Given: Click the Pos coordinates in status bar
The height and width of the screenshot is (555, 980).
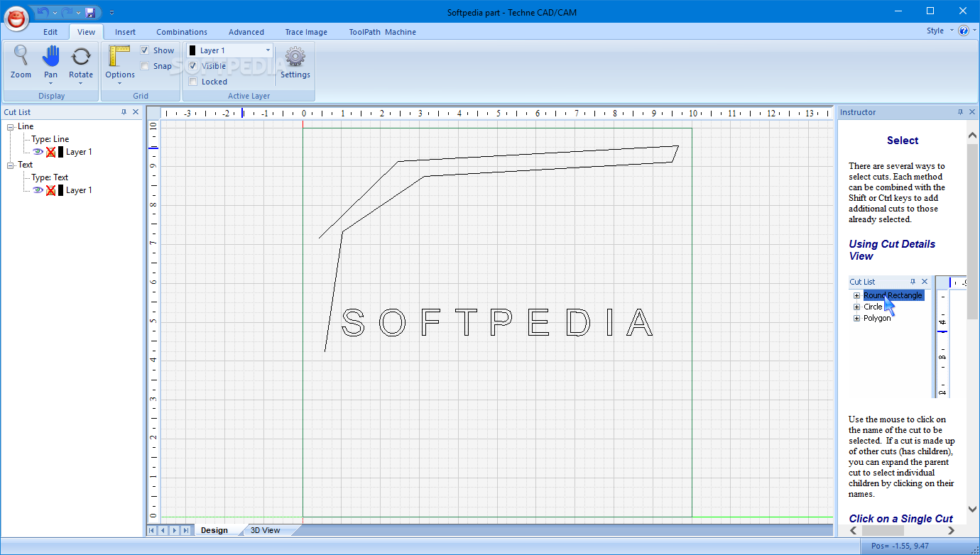Looking at the screenshot, I should 901,546.
